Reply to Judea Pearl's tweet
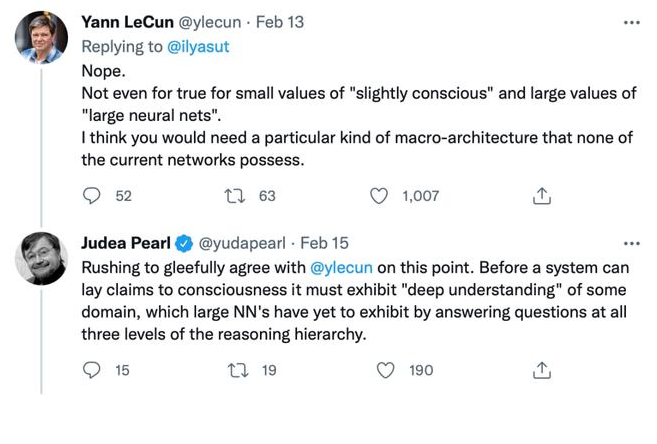Screen dimensions: 657x444 93,370
